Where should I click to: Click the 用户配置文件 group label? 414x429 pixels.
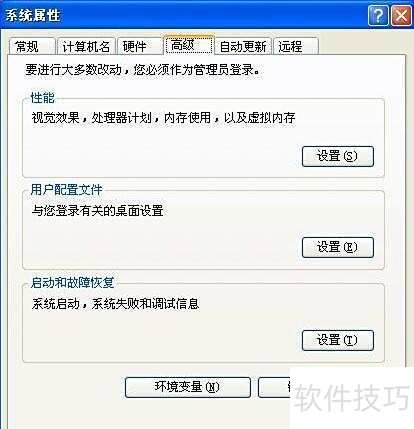pyautogui.click(x=66, y=190)
